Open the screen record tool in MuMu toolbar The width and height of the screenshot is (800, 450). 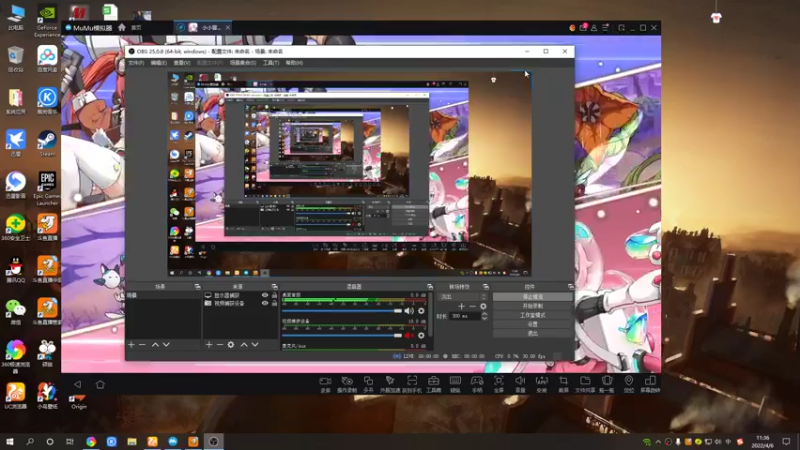click(x=325, y=381)
